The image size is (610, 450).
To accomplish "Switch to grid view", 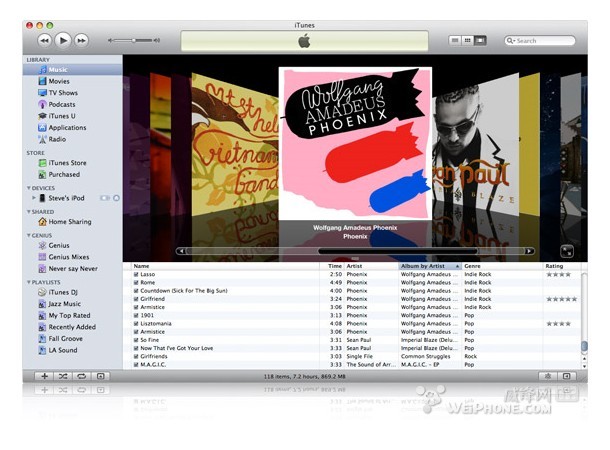I will (x=468, y=40).
